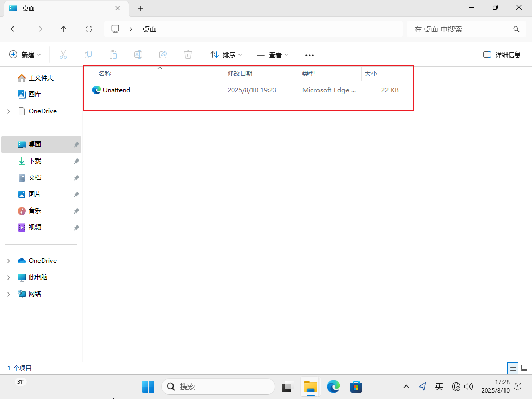Click the Copy toolbar icon

point(88,55)
